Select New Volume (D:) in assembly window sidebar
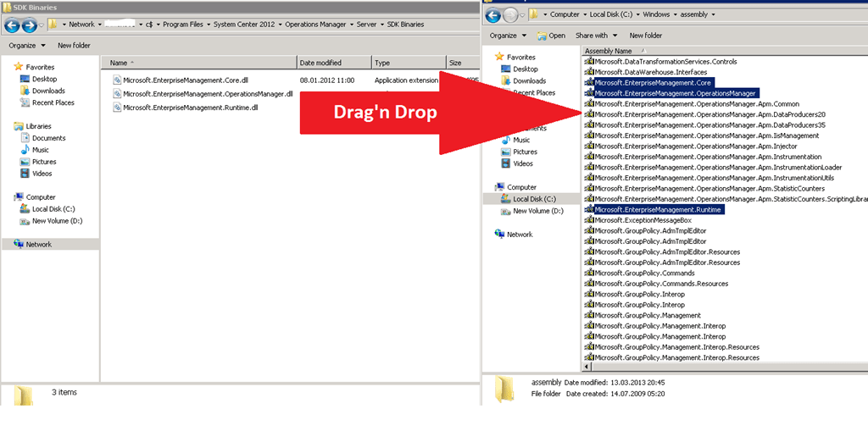Image resolution: width=868 pixels, height=431 pixels. pos(538,212)
